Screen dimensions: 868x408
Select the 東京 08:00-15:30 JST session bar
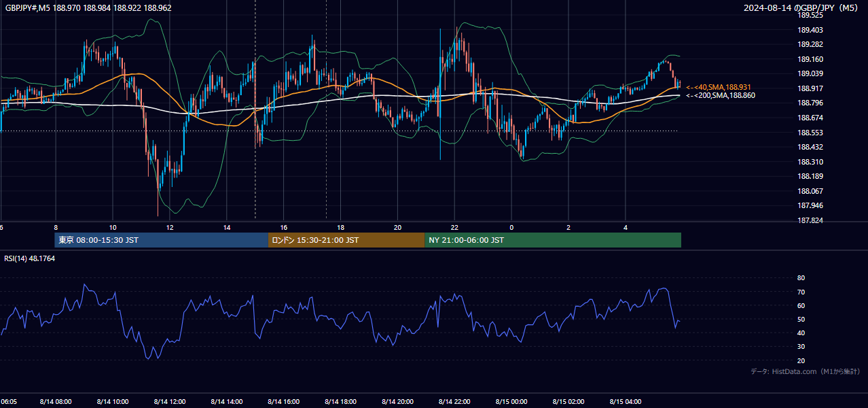(162, 240)
